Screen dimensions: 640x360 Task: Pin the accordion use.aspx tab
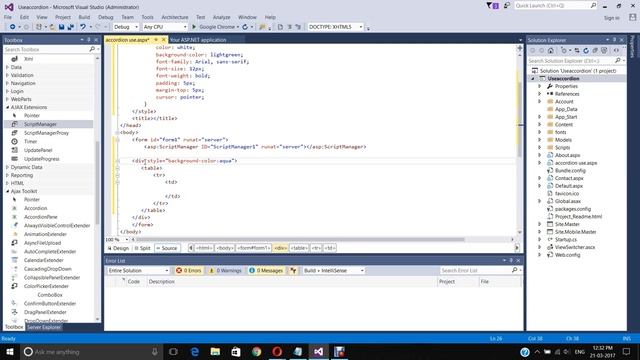click(x=156, y=40)
